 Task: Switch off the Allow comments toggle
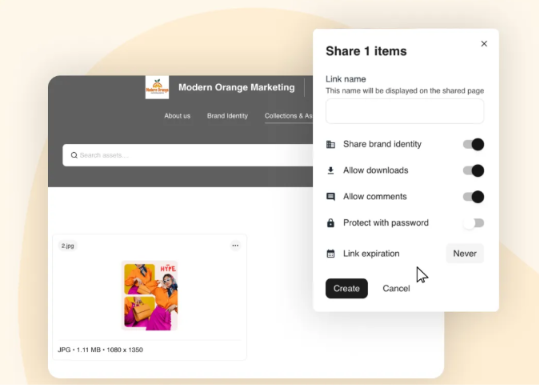click(x=473, y=197)
